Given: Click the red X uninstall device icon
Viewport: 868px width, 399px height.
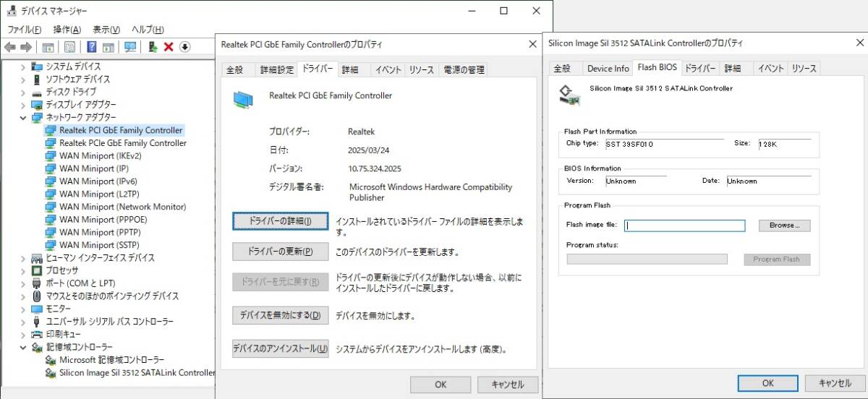Looking at the screenshot, I should 169,47.
